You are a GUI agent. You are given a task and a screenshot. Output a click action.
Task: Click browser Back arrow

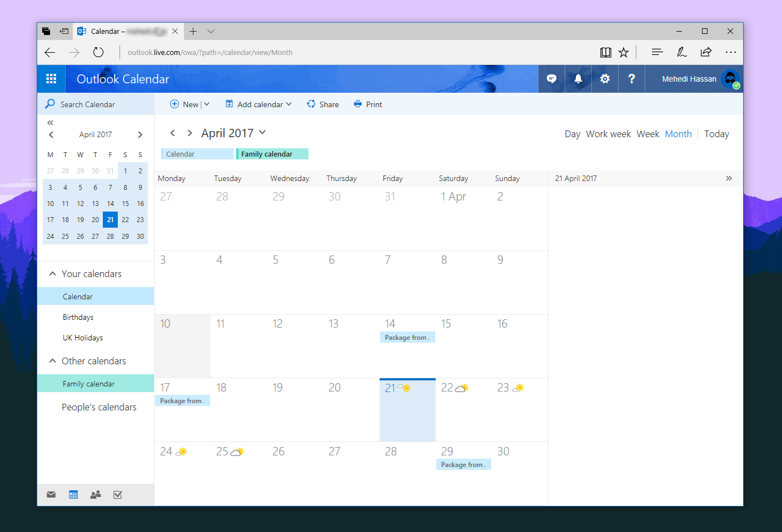point(50,52)
